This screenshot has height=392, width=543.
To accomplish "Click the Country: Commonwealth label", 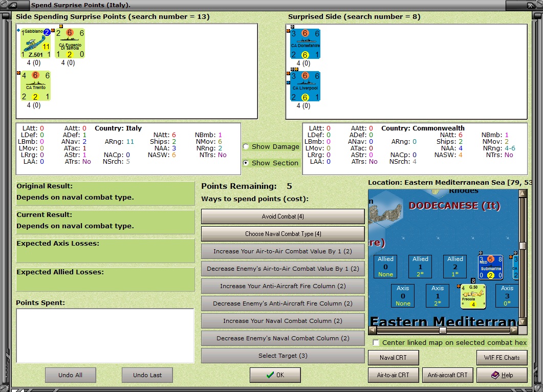I will coord(423,128).
